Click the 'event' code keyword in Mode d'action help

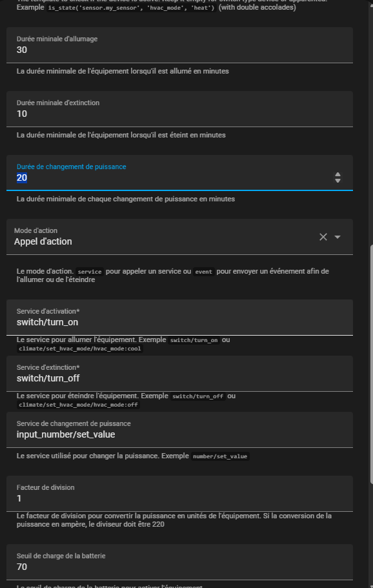pyautogui.click(x=203, y=272)
